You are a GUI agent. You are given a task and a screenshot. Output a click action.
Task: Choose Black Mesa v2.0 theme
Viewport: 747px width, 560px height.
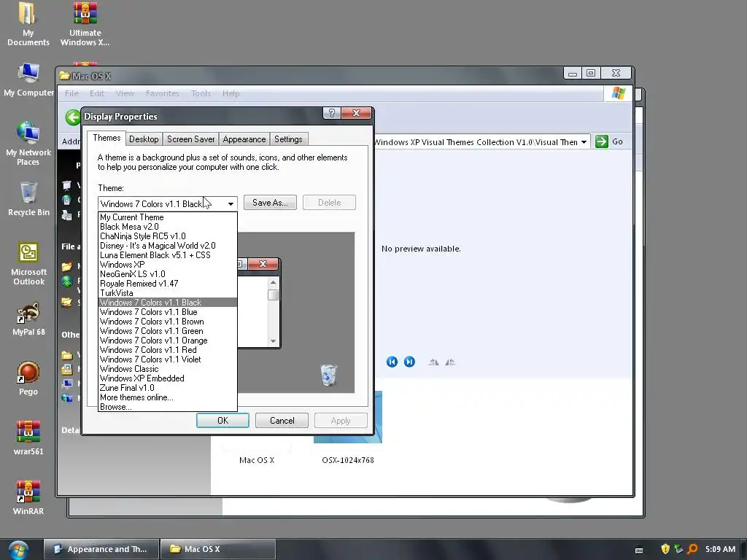(168, 227)
